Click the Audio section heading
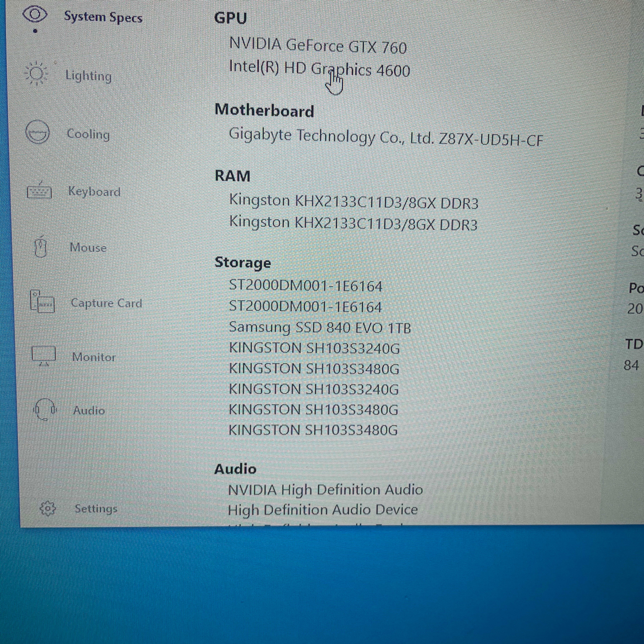Viewport: 644px width, 644px height. tap(235, 469)
